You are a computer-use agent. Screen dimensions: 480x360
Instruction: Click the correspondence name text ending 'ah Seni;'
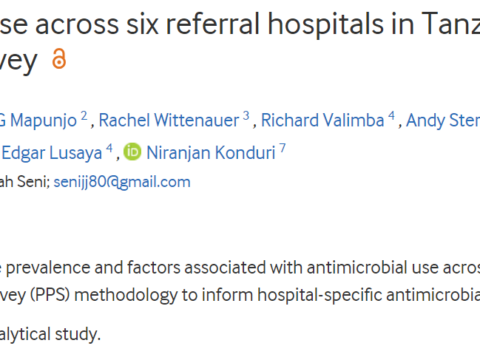pyautogui.click(x=25, y=182)
